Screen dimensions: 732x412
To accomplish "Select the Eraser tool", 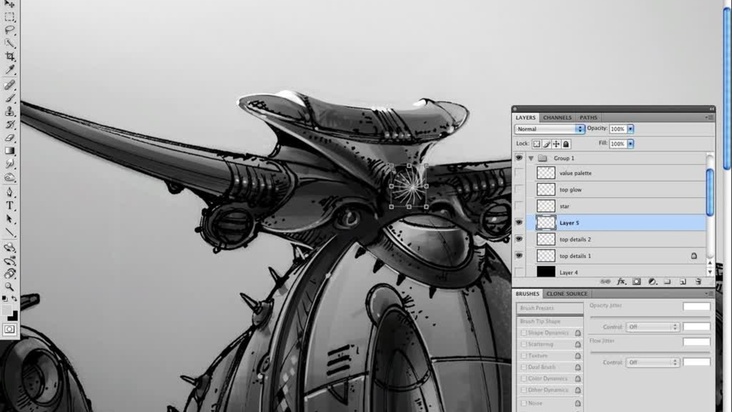I will point(9,138).
